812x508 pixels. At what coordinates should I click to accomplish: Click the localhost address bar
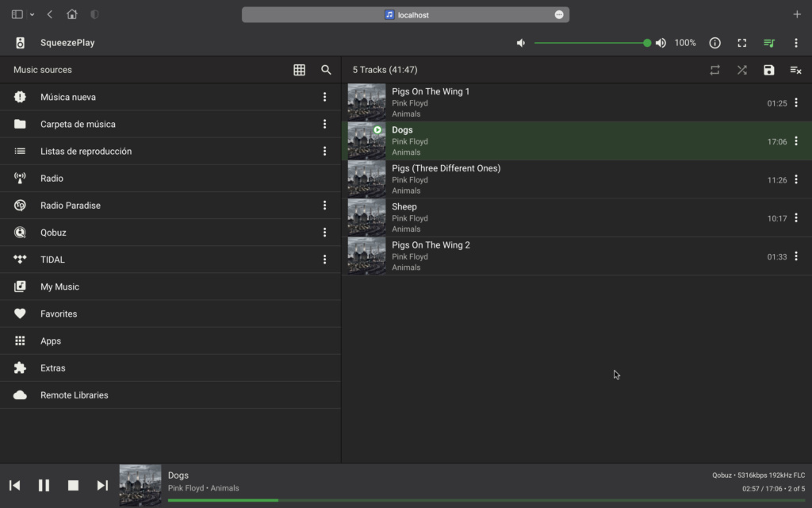coord(405,14)
